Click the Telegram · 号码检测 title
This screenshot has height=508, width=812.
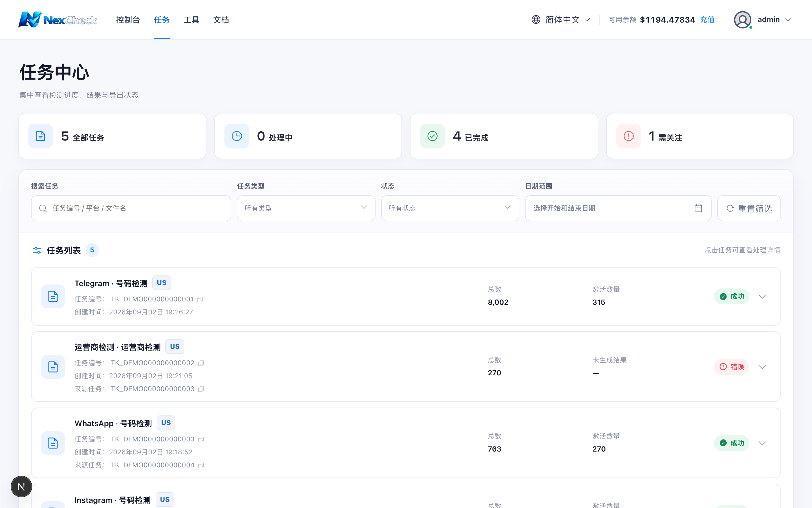point(111,284)
